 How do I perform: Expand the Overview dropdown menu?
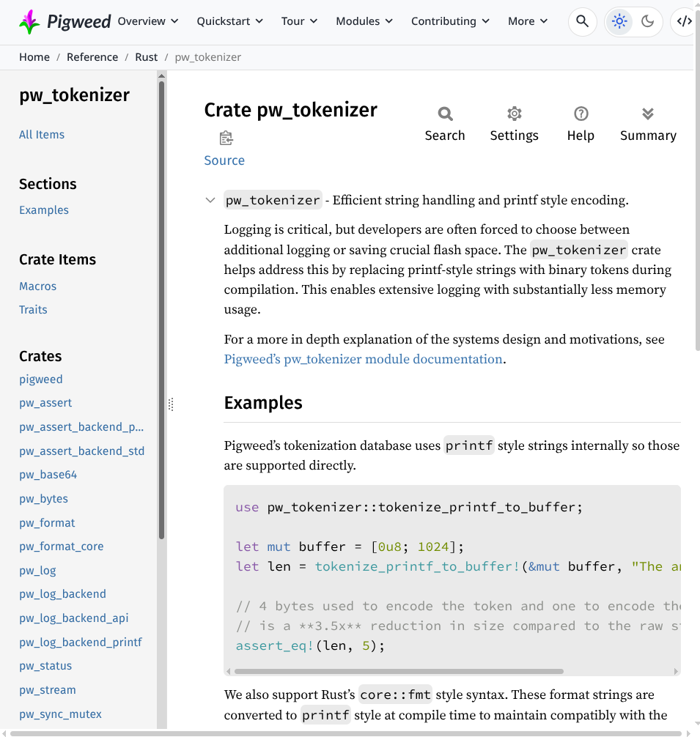[148, 22]
